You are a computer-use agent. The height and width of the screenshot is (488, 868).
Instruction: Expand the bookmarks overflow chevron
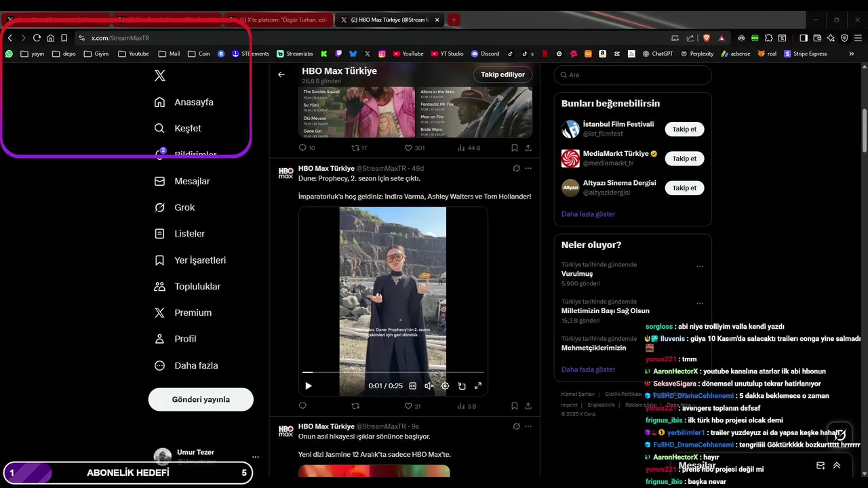(852, 54)
